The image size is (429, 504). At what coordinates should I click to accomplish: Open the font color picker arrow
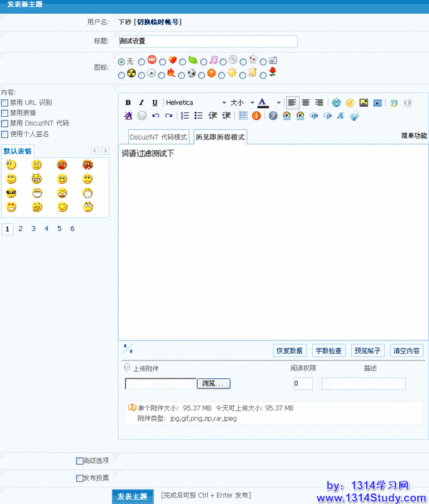tap(277, 103)
